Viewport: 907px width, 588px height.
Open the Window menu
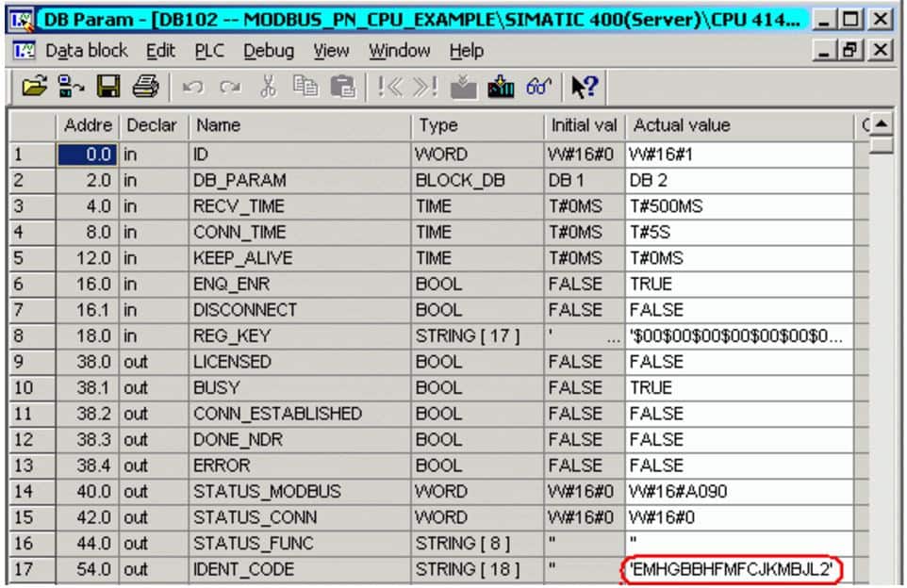pos(399,51)
